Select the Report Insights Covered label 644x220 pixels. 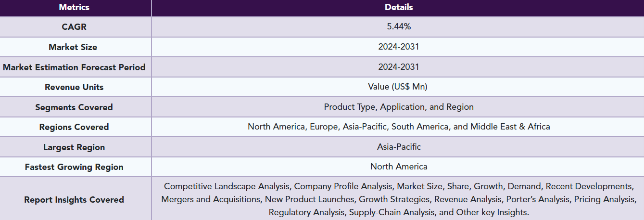point(74,200)
